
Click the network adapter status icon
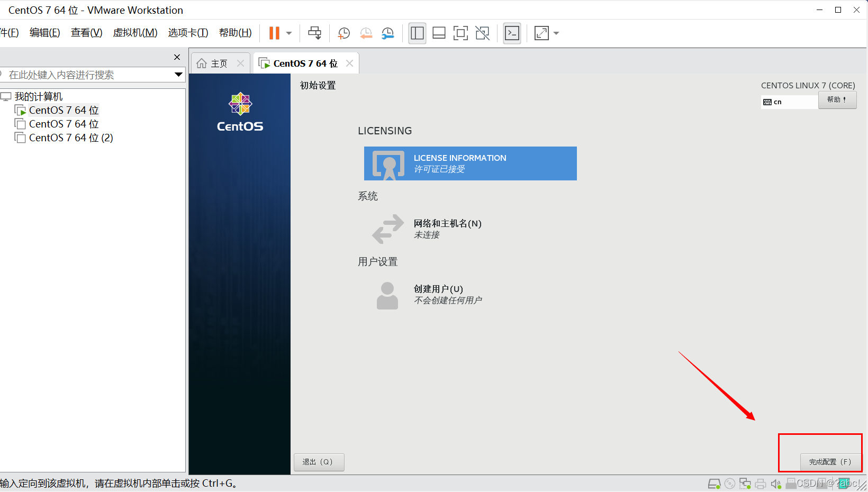[745, 484]
